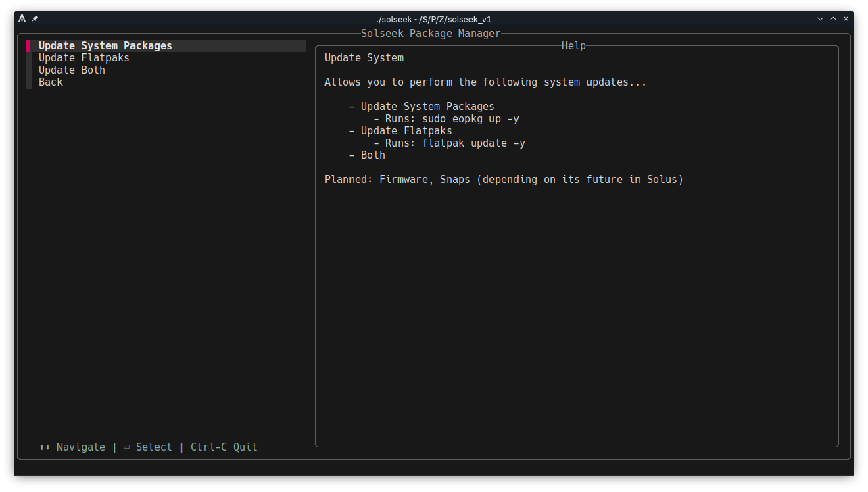This screenshot has height=492, width=868.
Task: Click the enter key Select icon
Action: tap(127, 447)
